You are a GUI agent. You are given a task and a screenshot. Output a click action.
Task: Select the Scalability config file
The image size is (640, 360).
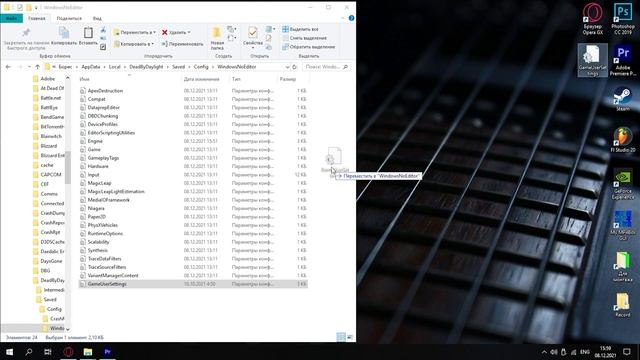tap(193, 242)
